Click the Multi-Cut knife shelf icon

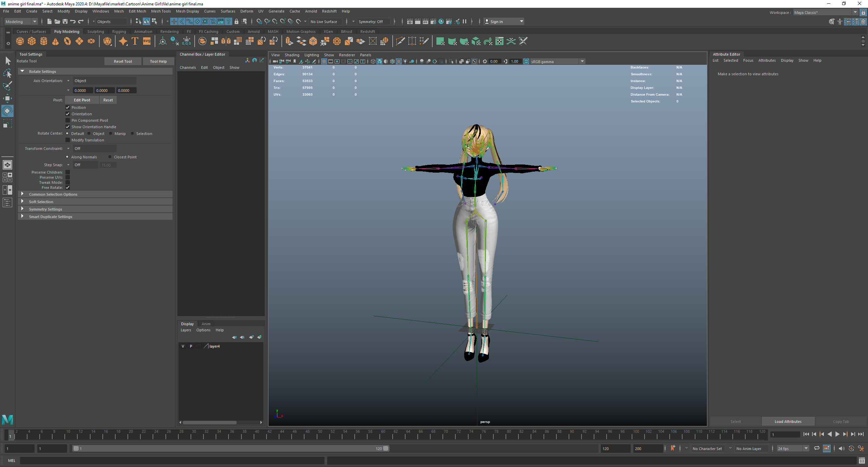400,41
